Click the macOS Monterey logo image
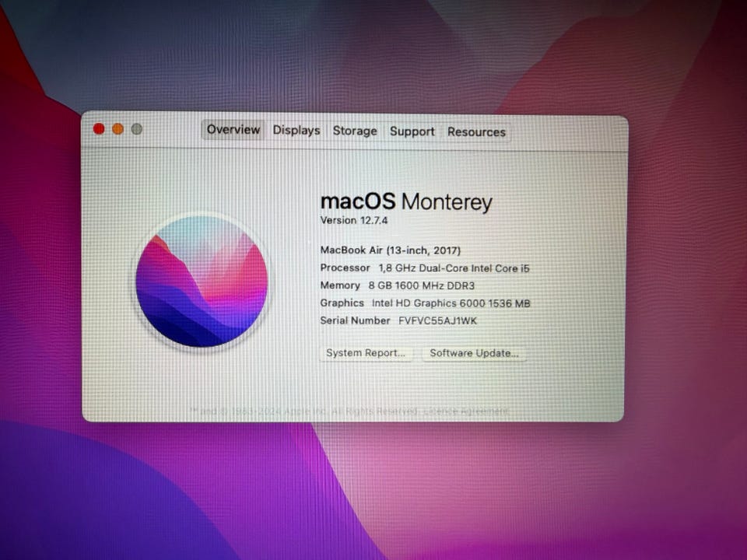 tap(202, 281)
